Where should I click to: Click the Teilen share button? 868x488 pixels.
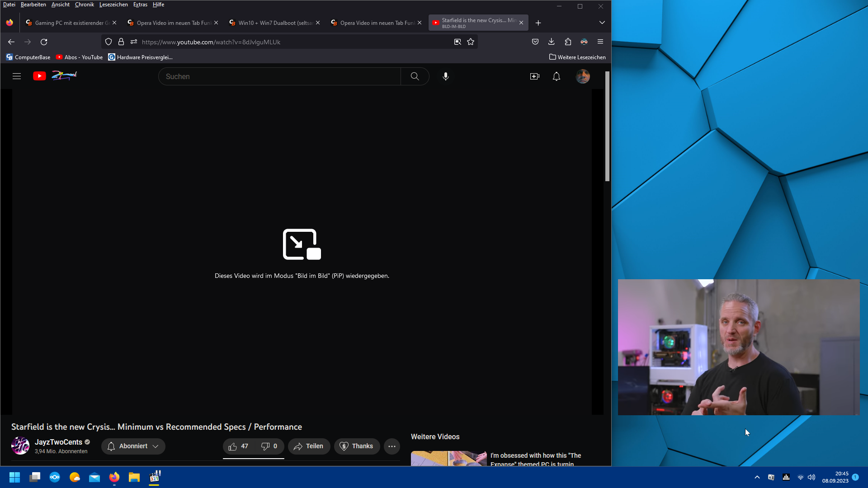tap(309, 446)
